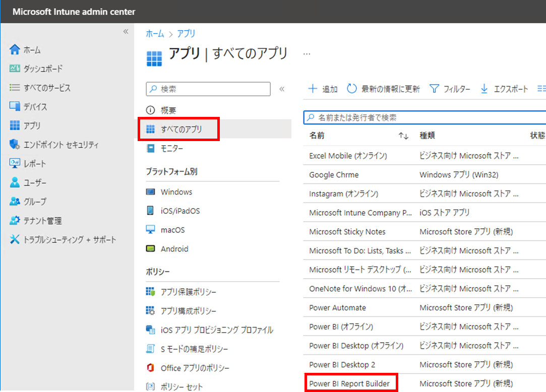Viewport: 546px width, 392px height.
Task: Open エンドポイント セキュリティ shield icon
Action: tap(15, 144)
